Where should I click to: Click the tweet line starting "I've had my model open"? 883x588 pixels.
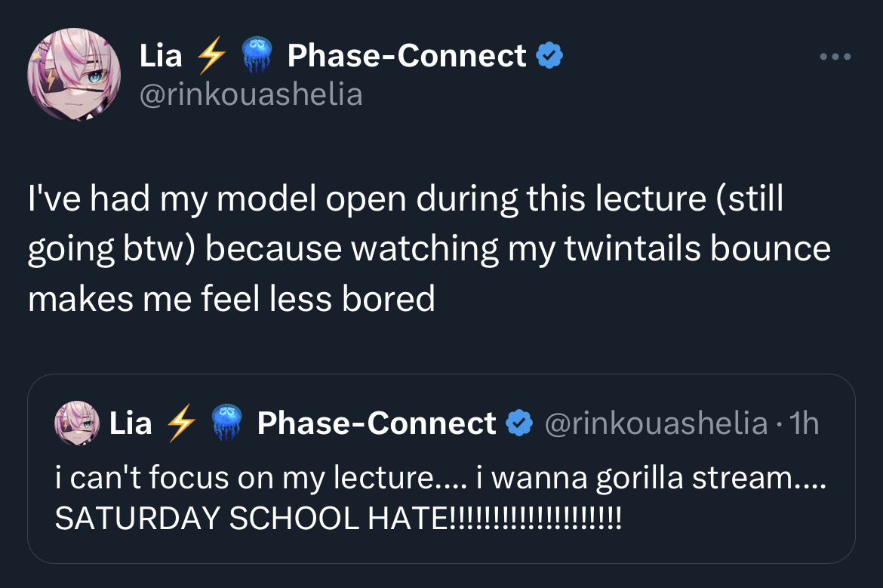(x=405, y=199)
